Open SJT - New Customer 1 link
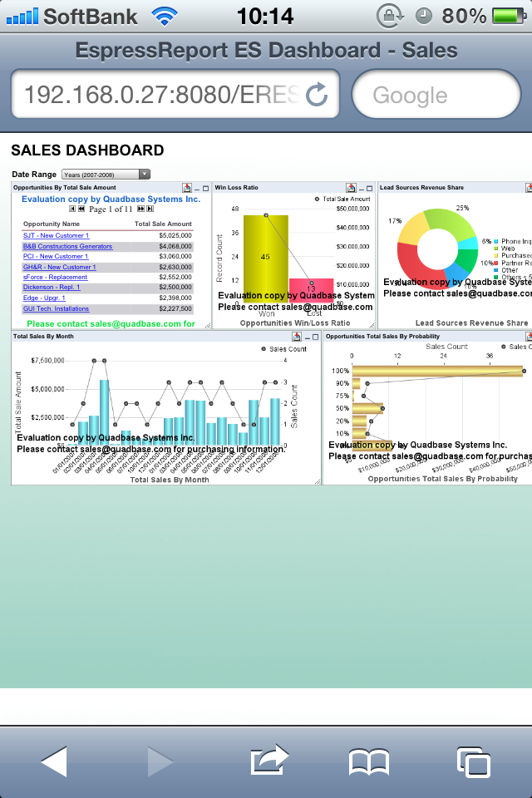The height and width of the screenshot is (798, 532). [56, 235]
